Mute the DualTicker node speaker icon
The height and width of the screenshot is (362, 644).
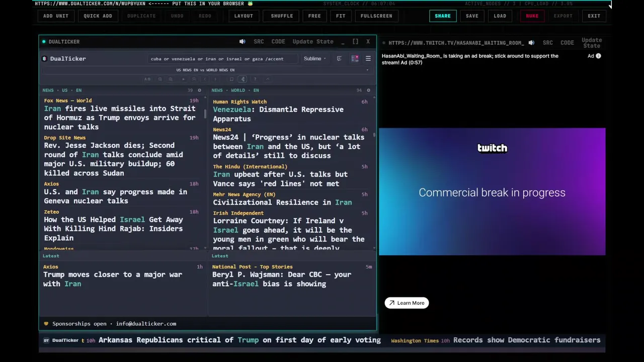tap(243, 42)
